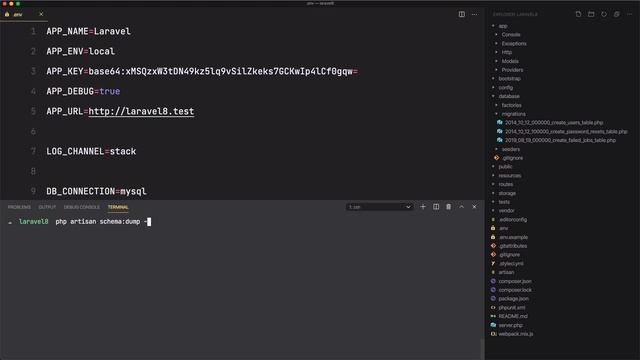Expand the resources folder
640x360 pixels.
pyautogui.click(x=510, y=176)
